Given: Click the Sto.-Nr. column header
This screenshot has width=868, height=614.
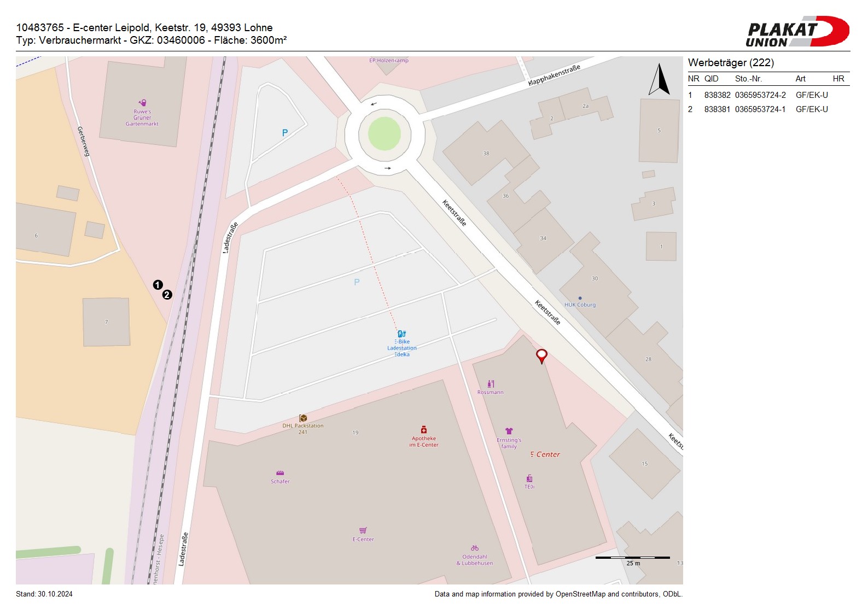Looking at the screenshot, I should [x=748, y=79].
